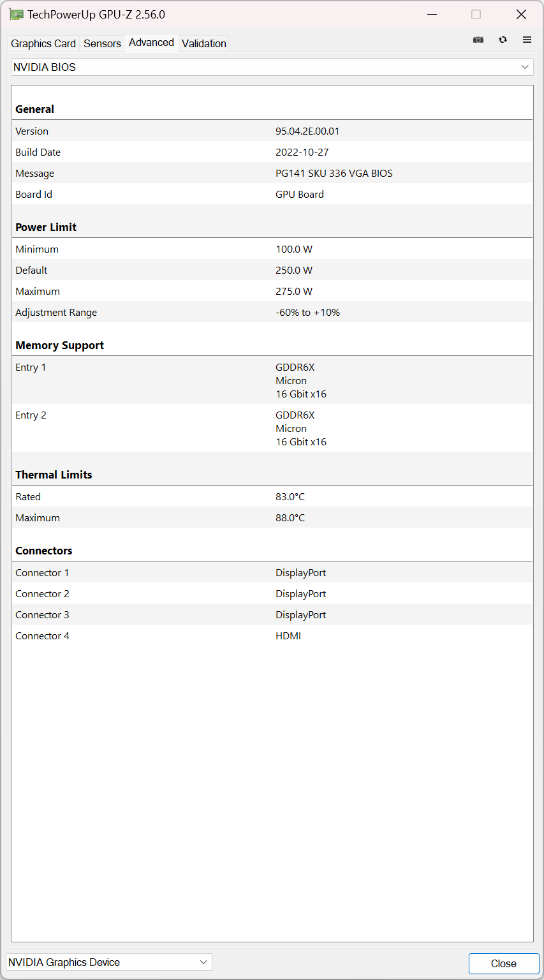Select the Power Limit section heading
Screen dimensions: 544x980
coord(46,227)
